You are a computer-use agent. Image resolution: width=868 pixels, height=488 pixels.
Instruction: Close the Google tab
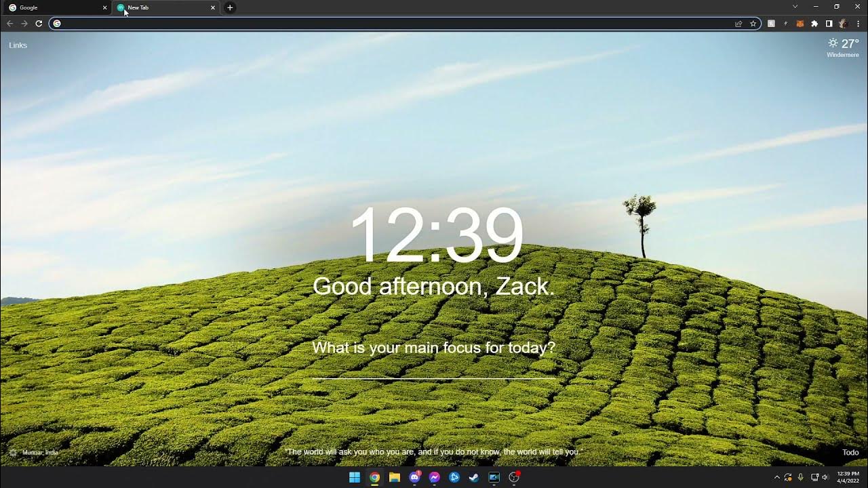tap(104, 7)
